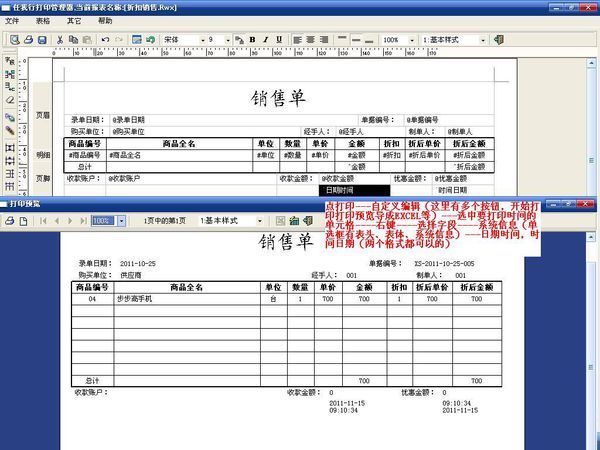
Task: Open the preview zoom dropdown arrow
Action: (121, 221)
